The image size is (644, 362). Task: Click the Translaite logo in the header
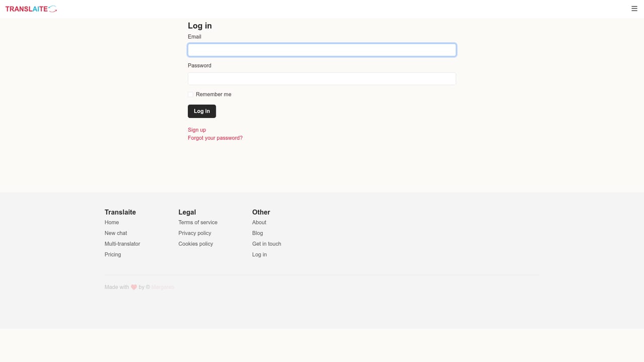[31, 9]
